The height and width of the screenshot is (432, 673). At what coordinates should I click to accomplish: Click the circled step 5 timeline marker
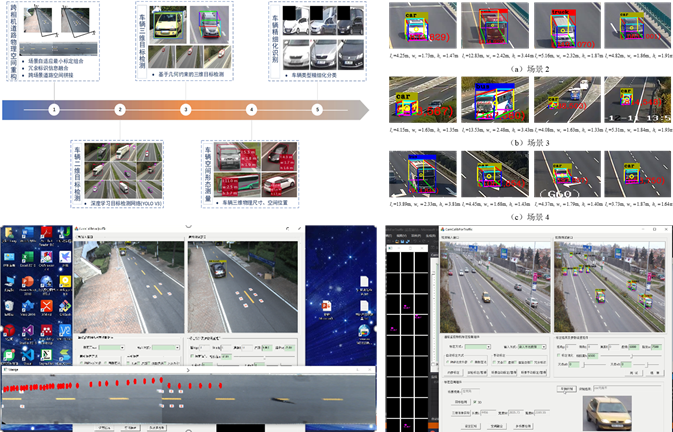pyautogui.click(x=318, y=109)
